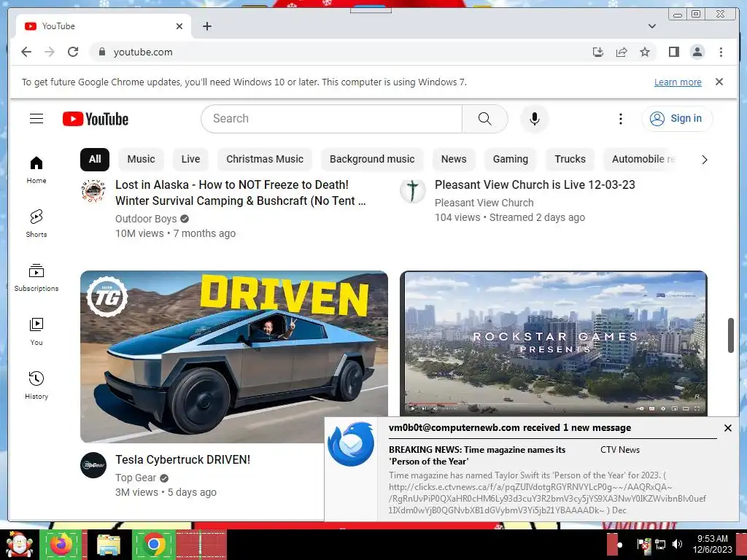Open the You section in sidebar
This screenshot has width=747, height=560.
click(36, 332)
